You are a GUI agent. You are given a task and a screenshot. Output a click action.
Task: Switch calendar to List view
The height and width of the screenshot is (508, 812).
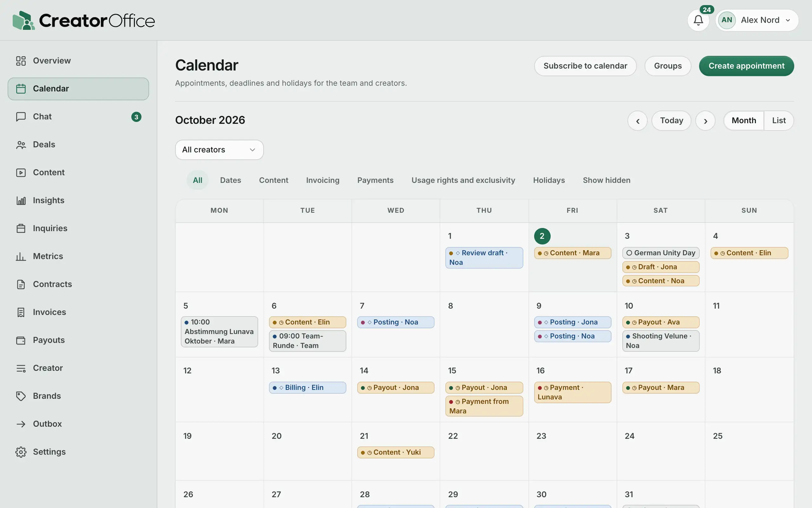tap(779, 121)
